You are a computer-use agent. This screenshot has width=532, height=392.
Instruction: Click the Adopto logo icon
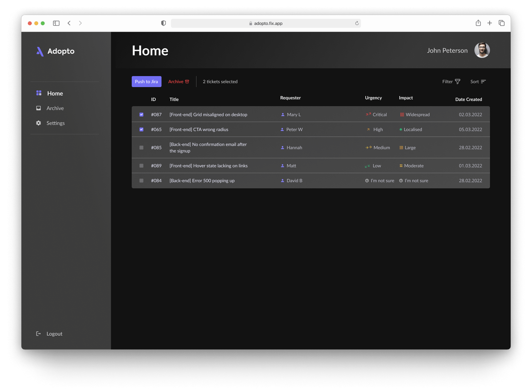point(40,52)
